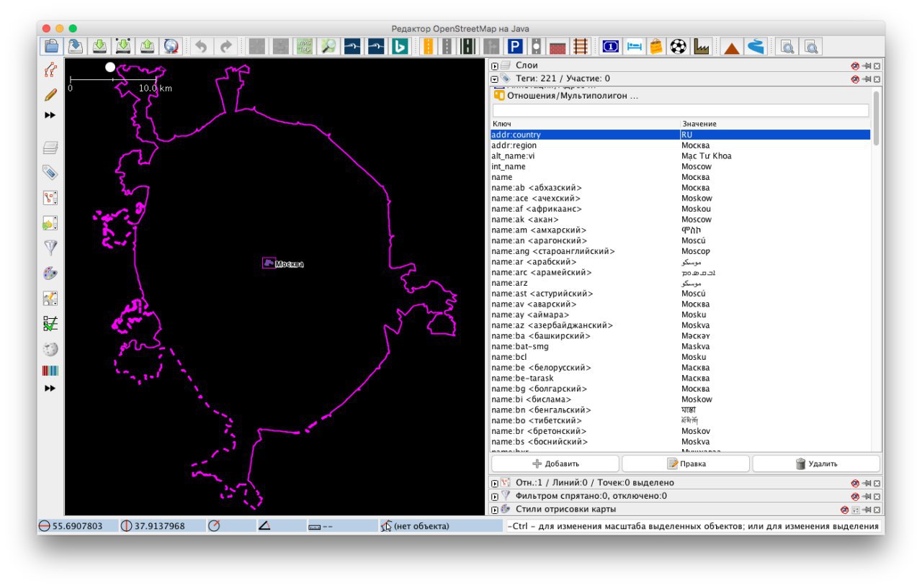Hide the Фильтром спрятано panel via eye icon
This screenshot has width=922, height=588.
pyautogui.click(x=855, y=497)
